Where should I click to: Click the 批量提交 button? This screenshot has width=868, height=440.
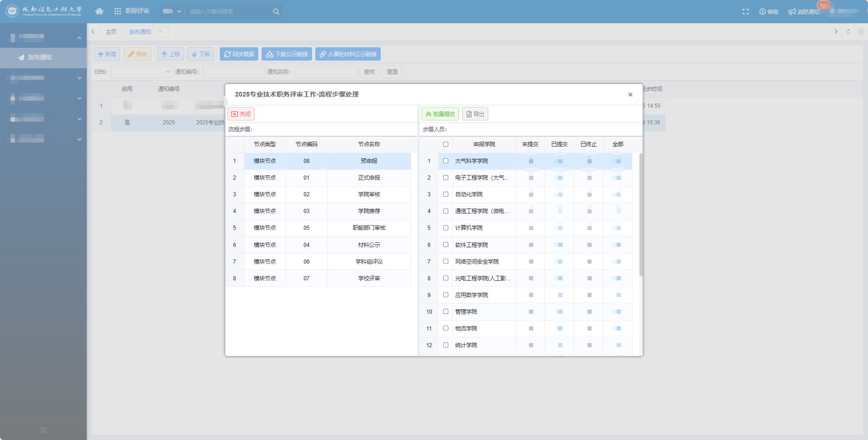pos(440,114)
